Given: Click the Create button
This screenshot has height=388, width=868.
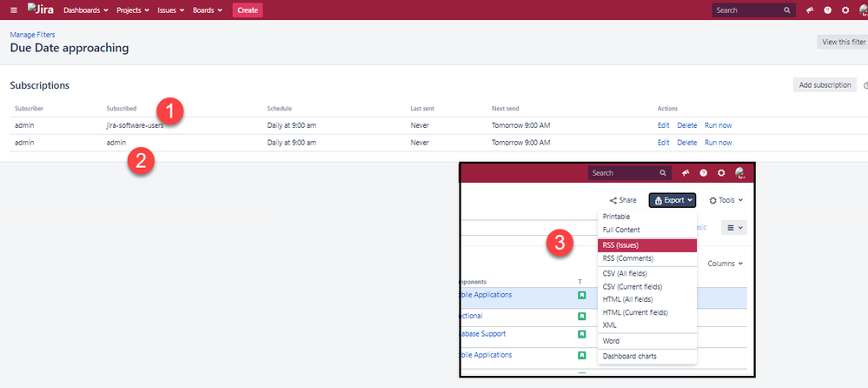Looking at the screenshot, I should [x=248, y=10].
